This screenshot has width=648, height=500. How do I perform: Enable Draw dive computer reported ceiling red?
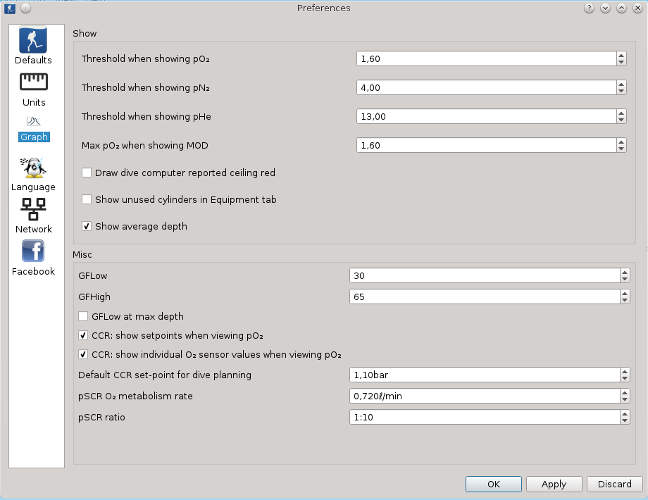point(86,172)
